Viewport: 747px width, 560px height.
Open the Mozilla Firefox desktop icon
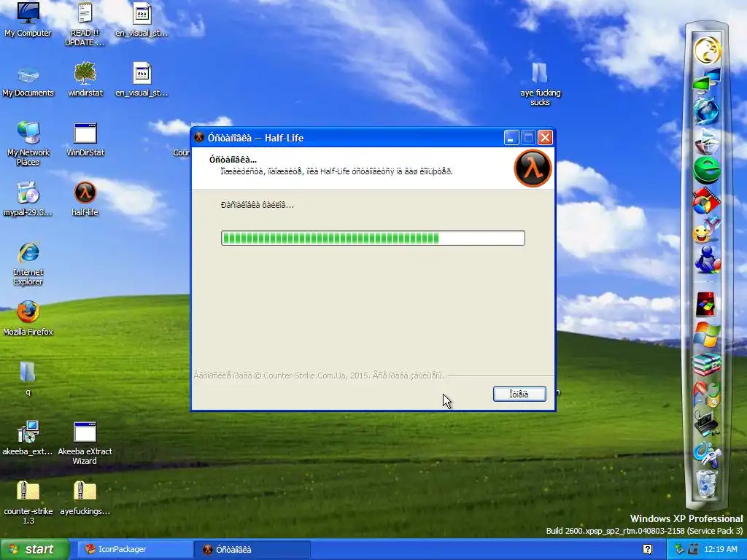pyautogui.click(x=28, y=318)
